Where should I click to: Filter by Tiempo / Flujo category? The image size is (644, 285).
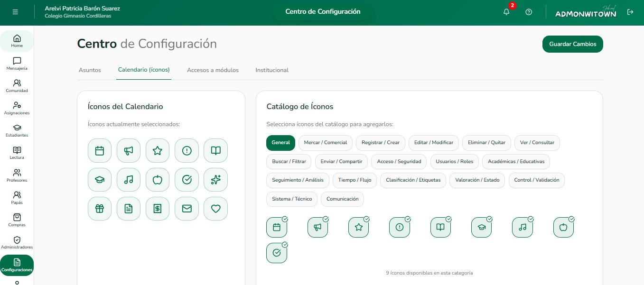click(x=355, y=180)
